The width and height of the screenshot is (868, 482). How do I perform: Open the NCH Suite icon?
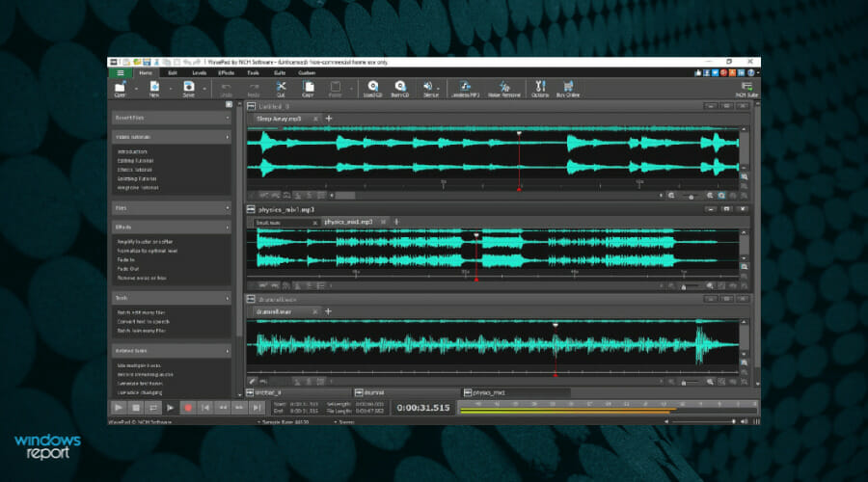746,89
